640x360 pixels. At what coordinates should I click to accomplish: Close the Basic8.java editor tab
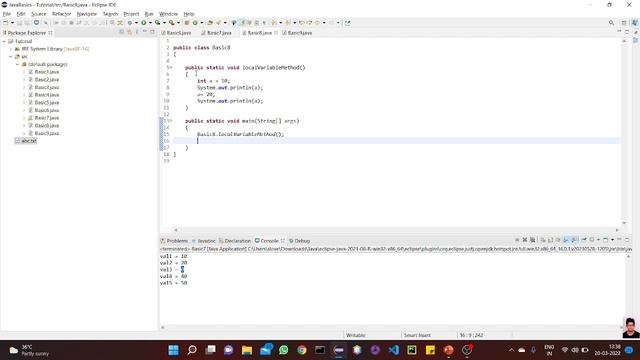(x=276, y=33)
